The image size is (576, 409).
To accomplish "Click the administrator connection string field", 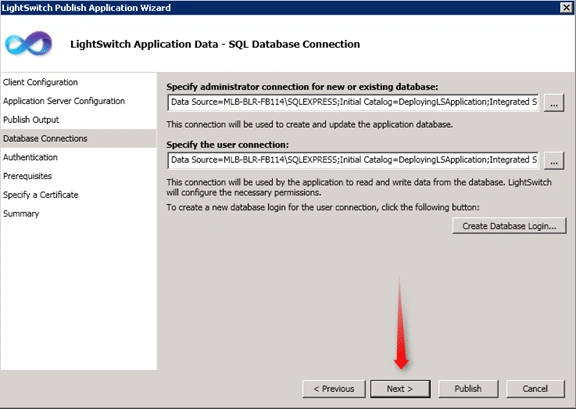I will point(353,102).
